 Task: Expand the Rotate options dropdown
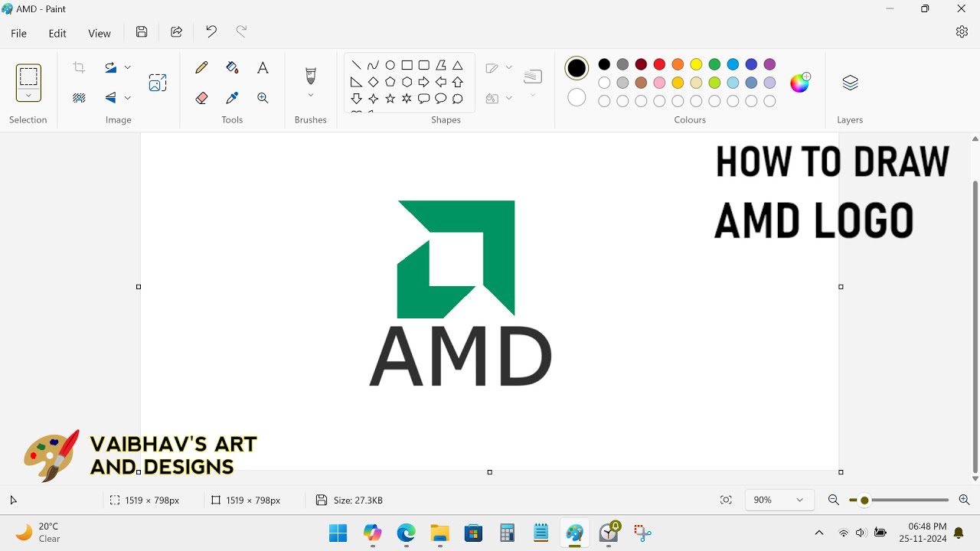coord(127,67)
